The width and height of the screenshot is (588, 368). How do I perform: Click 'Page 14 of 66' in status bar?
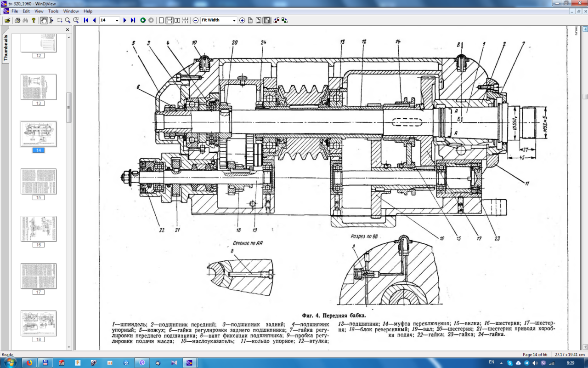[x=535, y=355]
